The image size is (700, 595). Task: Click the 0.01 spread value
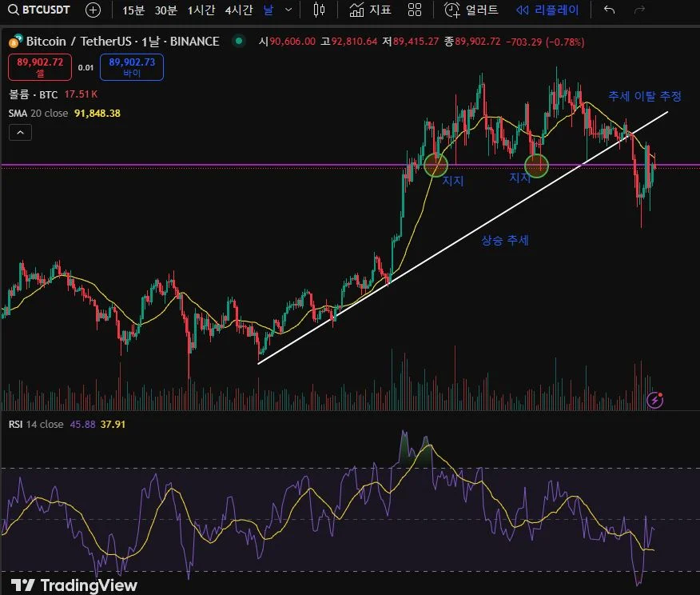point(86,67)
